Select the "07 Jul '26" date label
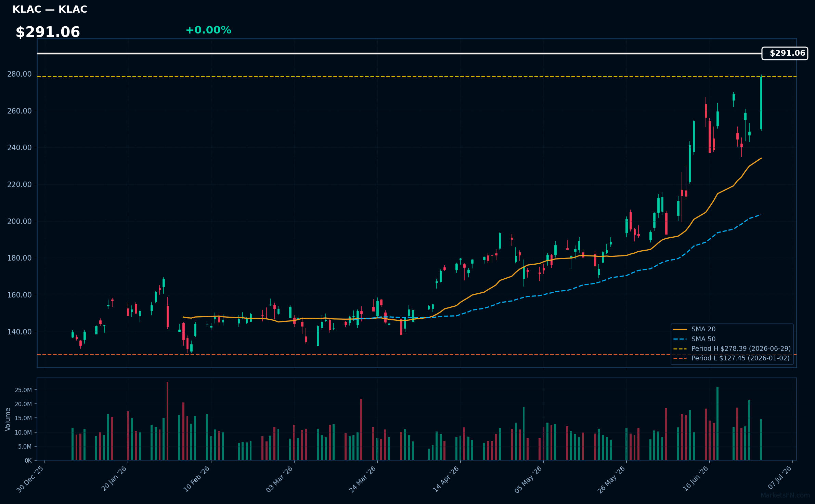Viewport: 815px width, 504px height. point(780,478)
